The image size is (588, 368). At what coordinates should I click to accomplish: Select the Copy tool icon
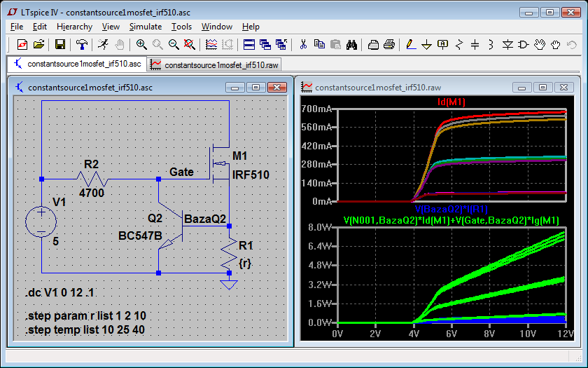(319, 45)
